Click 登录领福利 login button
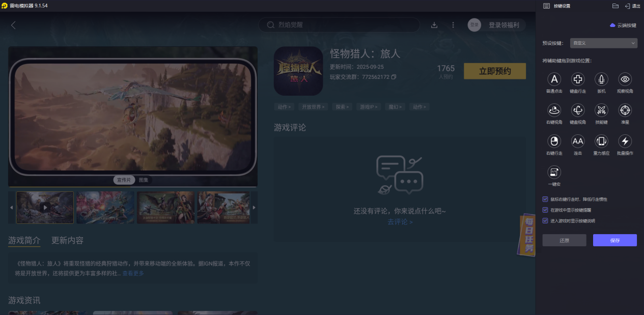 (503, 25)
